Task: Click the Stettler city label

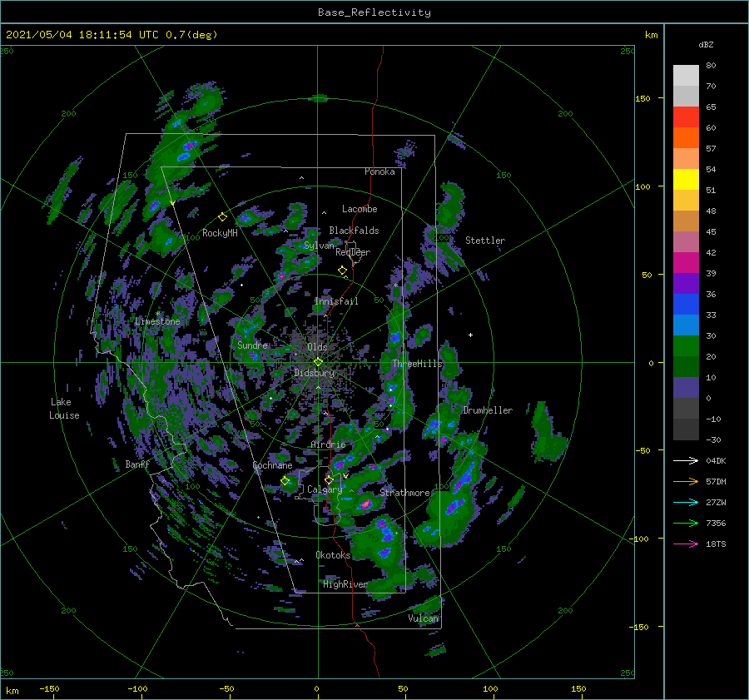Action: 485,241
